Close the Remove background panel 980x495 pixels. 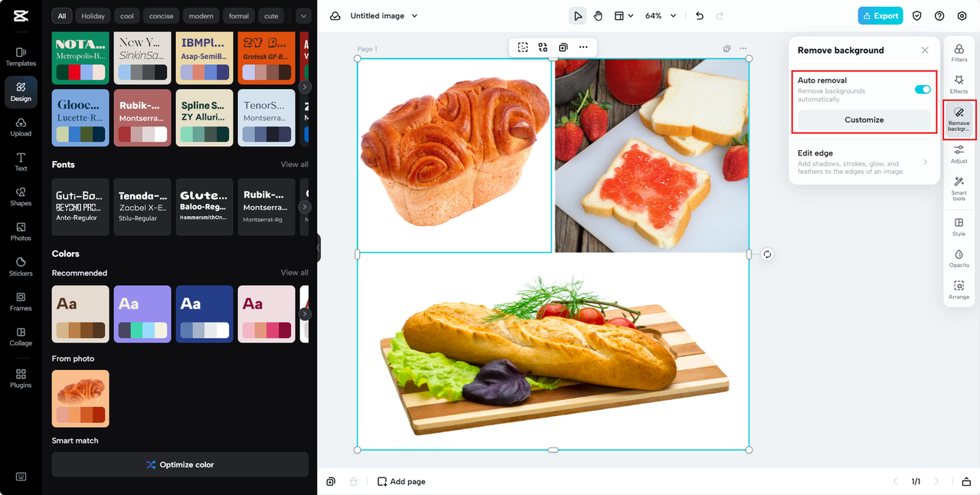[x=925, y=50]
